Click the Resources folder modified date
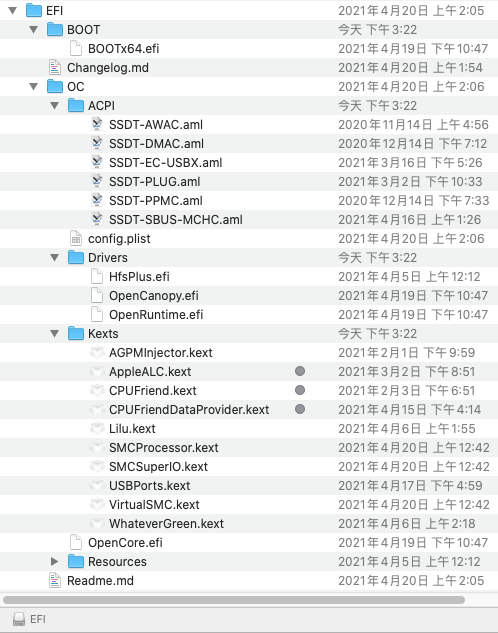 (409, 562)
